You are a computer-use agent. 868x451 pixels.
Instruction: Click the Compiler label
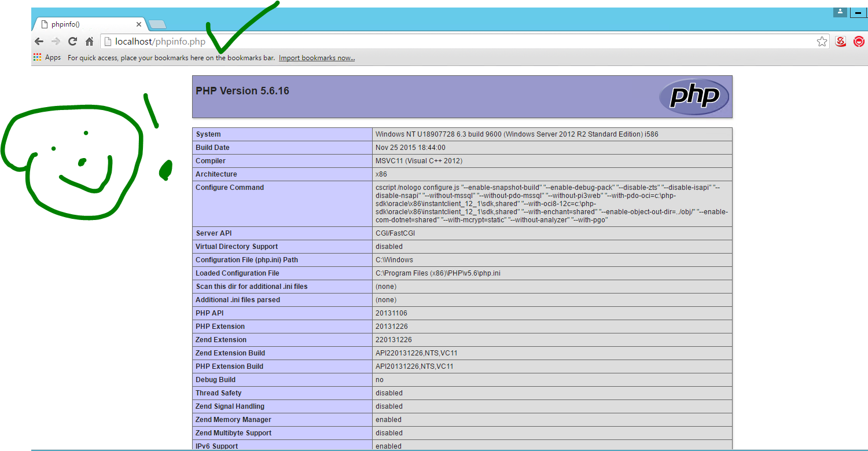211,161
